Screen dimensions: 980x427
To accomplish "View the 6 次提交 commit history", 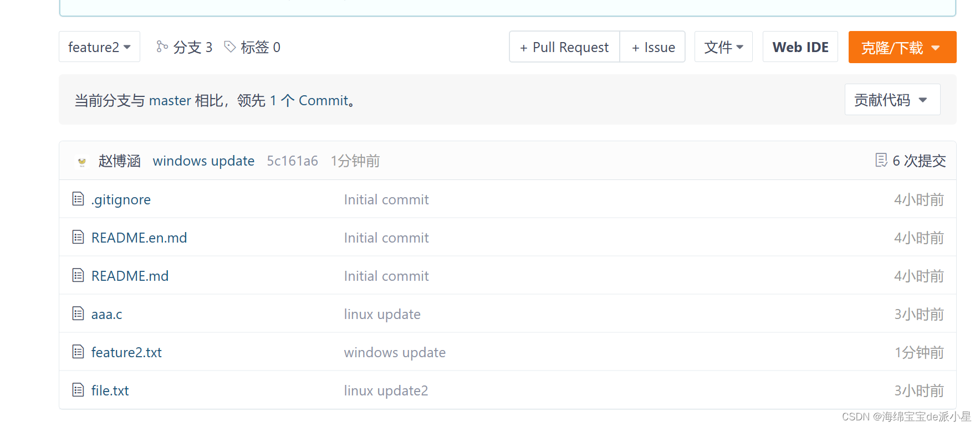I will (x=919, y=161).
